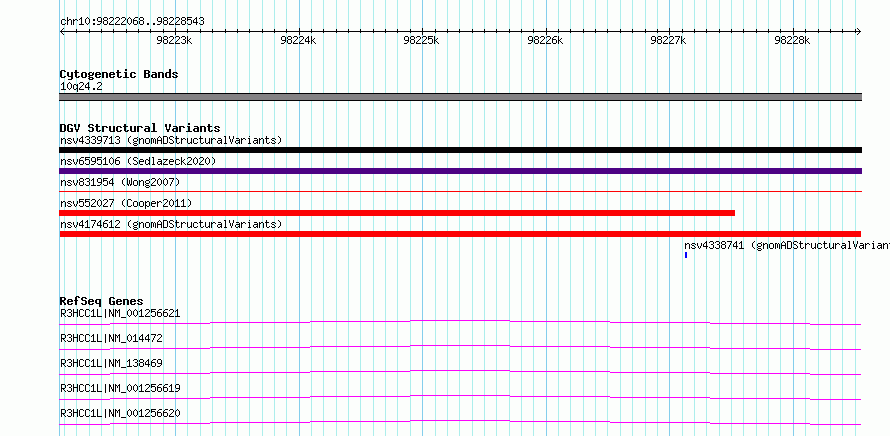890x436 pixels.
Task: Click the 98224k ruler tick label
Action: pos(299,40)
